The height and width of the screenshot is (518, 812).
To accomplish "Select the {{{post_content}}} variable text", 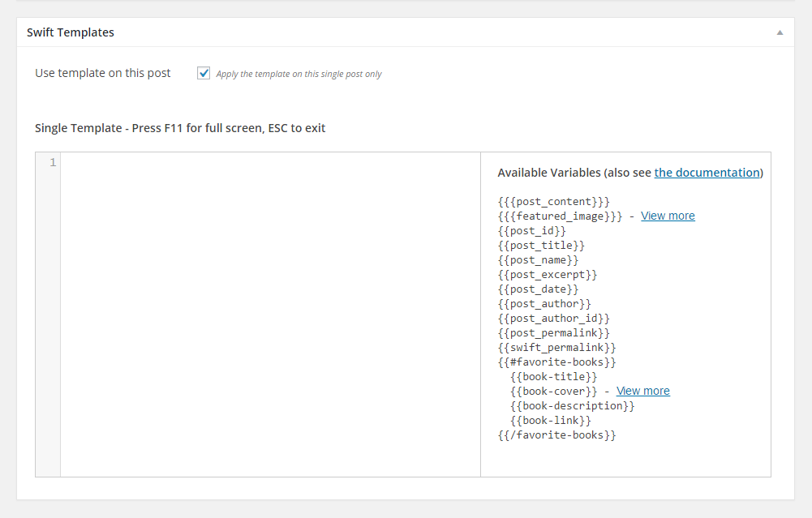I will [x=553, y=201].
